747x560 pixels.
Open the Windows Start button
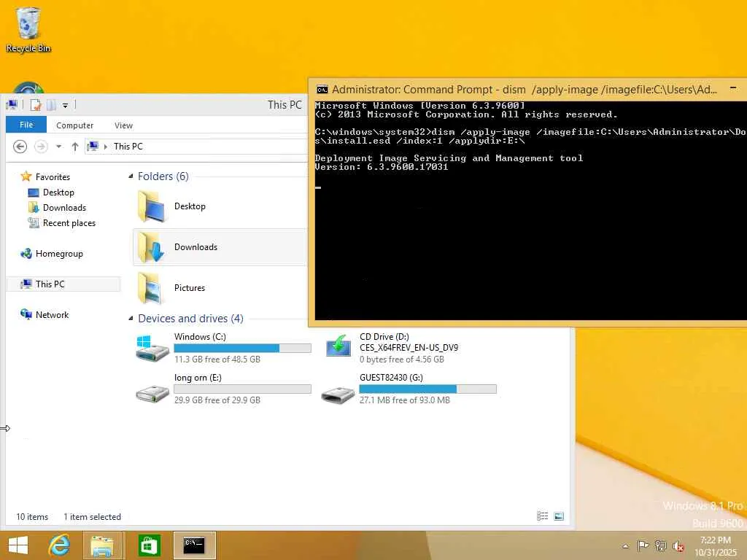click(18, 545)
